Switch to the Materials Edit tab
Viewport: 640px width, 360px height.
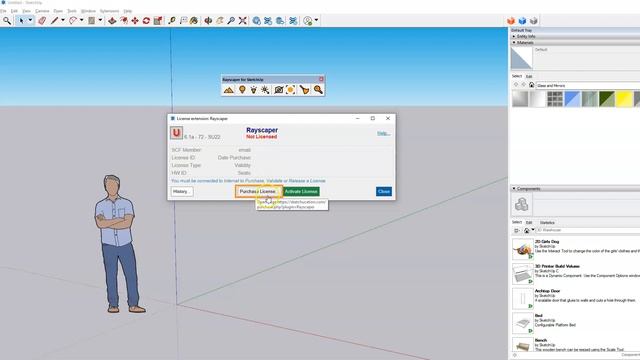(529, 76)
